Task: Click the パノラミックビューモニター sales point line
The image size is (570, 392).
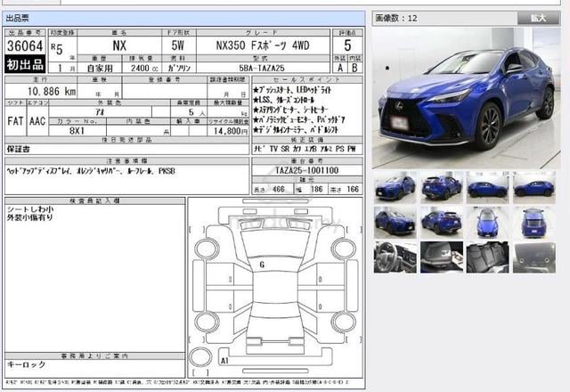Action: tap(299, 119)
